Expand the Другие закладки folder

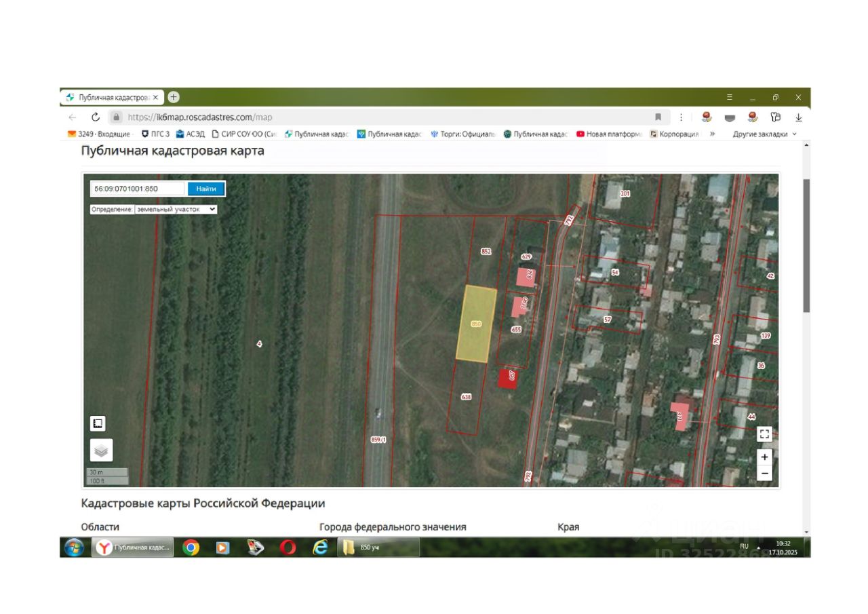(x=764, y=134)
